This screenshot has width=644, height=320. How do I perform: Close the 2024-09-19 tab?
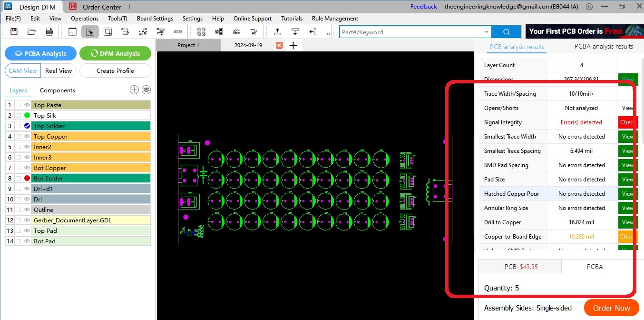279,45
